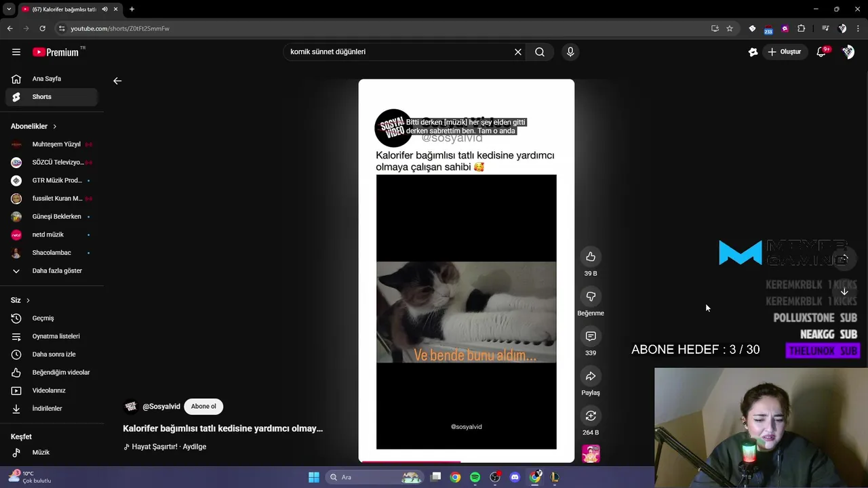Open the Chrome extensions puzzle icon
The image size is (868, 488).
point(802,28)
